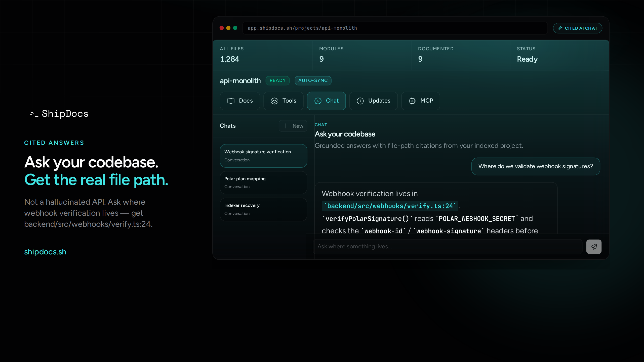Screen dimensions: 644x362
Task: Switch to the Tools tab
Action: click(284, 101)
